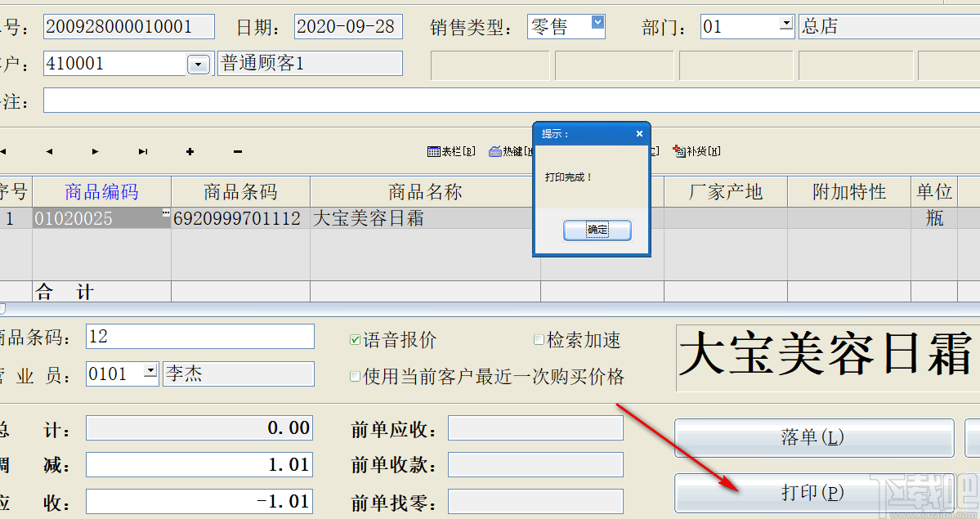The image size is (980, 519).
Task: Confirm the print dialog with 确定
Action: pyautogui.click(x=597, y=230)
